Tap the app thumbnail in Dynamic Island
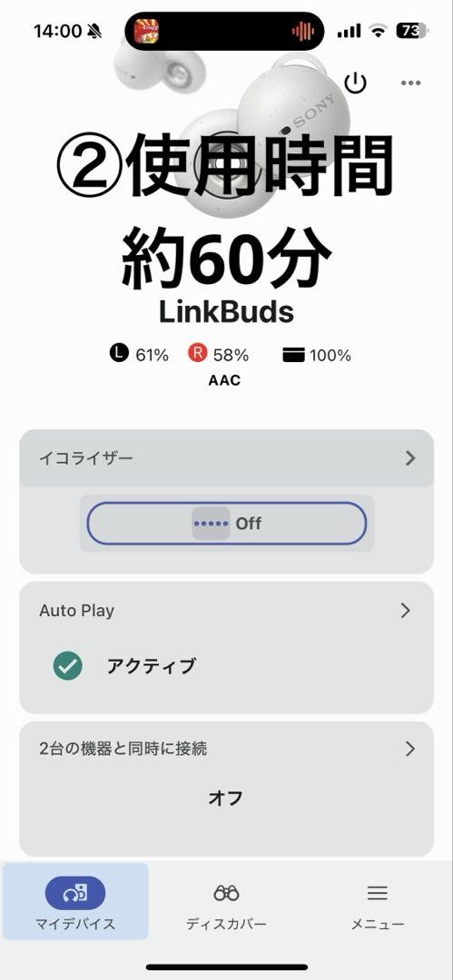453x980 pixels. 146,31
